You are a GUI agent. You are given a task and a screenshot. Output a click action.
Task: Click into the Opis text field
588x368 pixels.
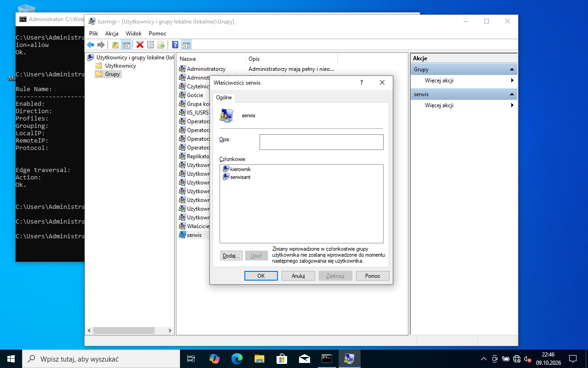coord(322,142)
